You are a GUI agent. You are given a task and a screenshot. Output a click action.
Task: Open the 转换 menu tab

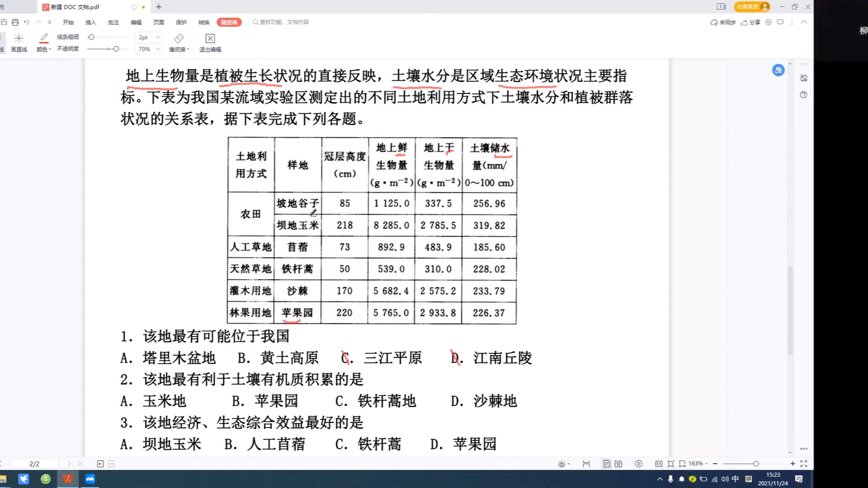coord(204,22)
